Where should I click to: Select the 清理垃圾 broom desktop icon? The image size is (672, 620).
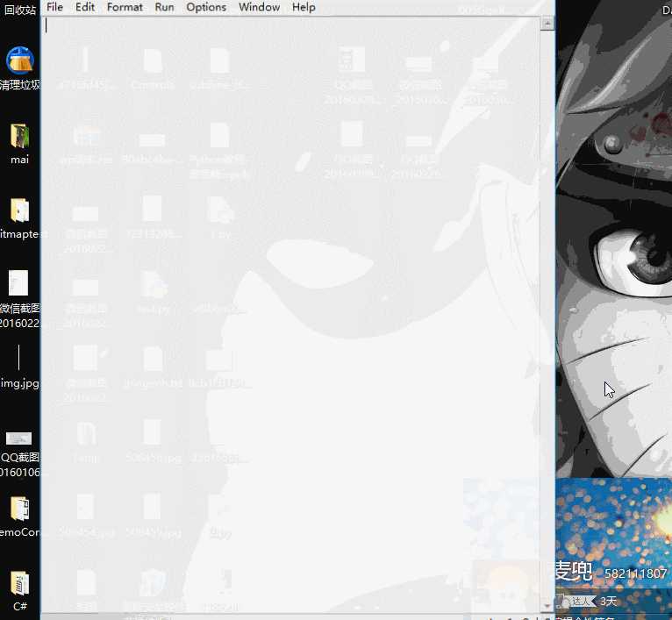(x=19, y=61)
